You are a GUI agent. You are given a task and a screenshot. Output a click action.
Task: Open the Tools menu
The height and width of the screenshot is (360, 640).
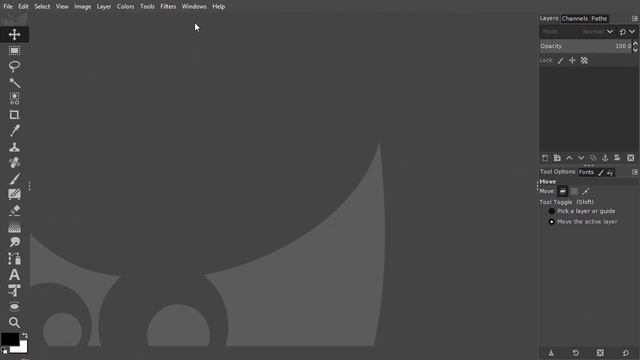[x=147, y=7]
